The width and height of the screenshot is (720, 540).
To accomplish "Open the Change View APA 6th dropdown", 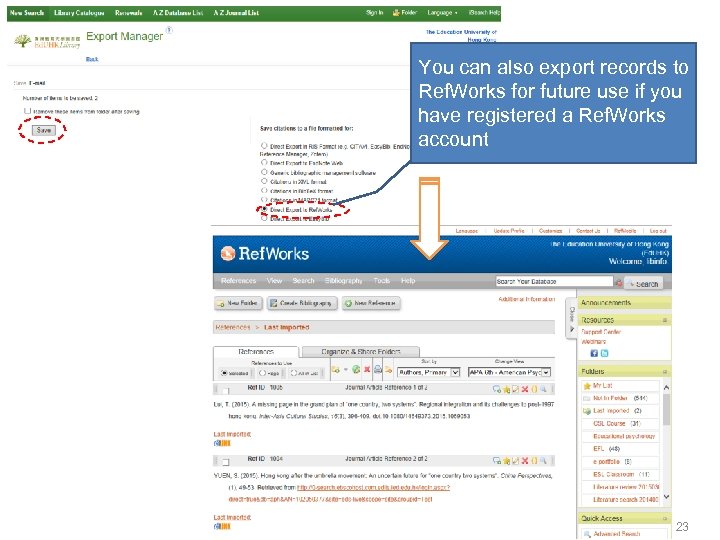I will (509, 372).
